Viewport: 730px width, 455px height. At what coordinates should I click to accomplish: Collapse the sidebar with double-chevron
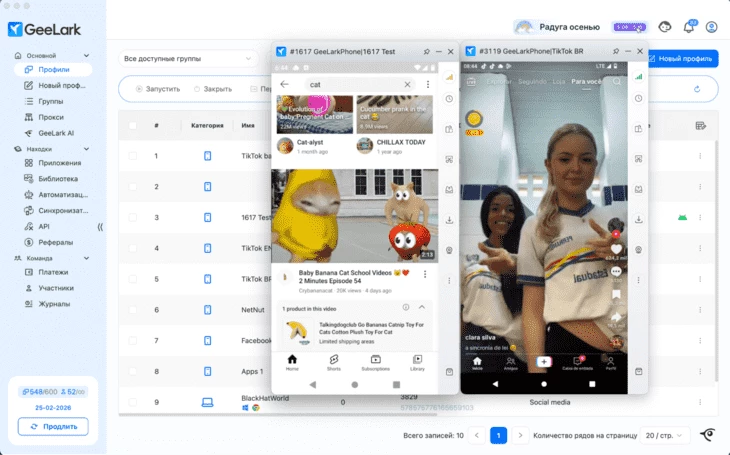click(x=100, y=227)
